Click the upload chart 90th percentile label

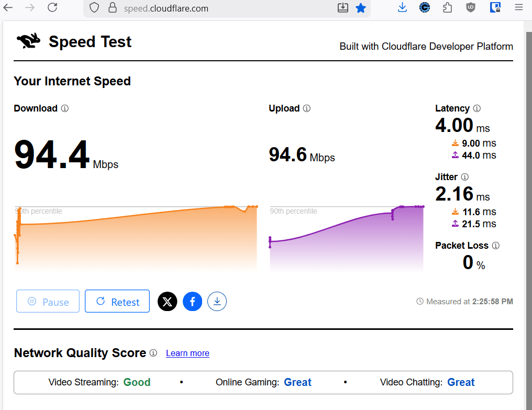pyautogui.click(x=293, y=211)
